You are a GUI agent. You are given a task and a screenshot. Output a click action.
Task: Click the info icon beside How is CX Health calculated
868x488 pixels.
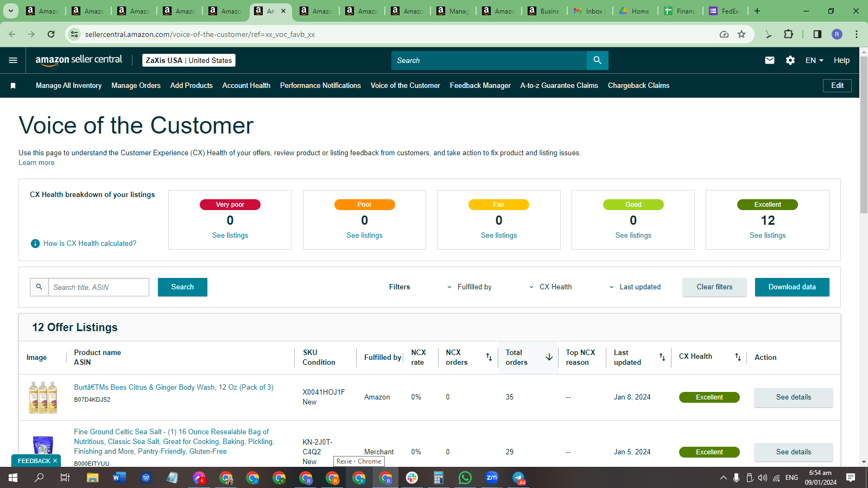pyautogui.click(x=35, y=244)
